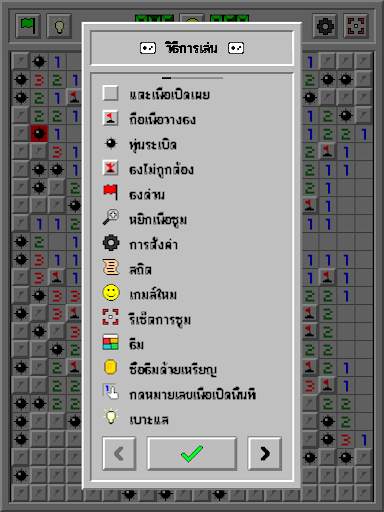
Task: Click the plain red flag icon in the help list
Action: [110, 193]
